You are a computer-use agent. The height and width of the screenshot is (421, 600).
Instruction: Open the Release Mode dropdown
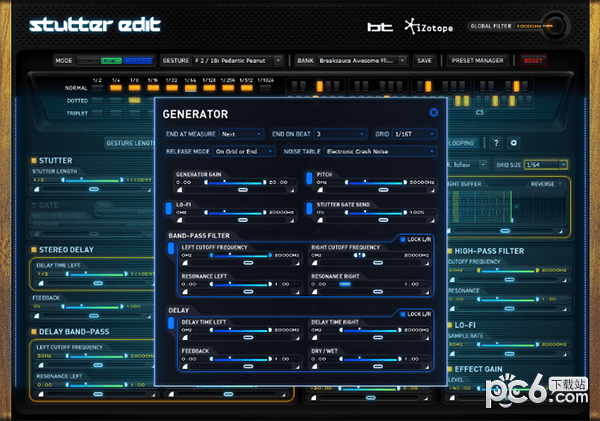244,152
